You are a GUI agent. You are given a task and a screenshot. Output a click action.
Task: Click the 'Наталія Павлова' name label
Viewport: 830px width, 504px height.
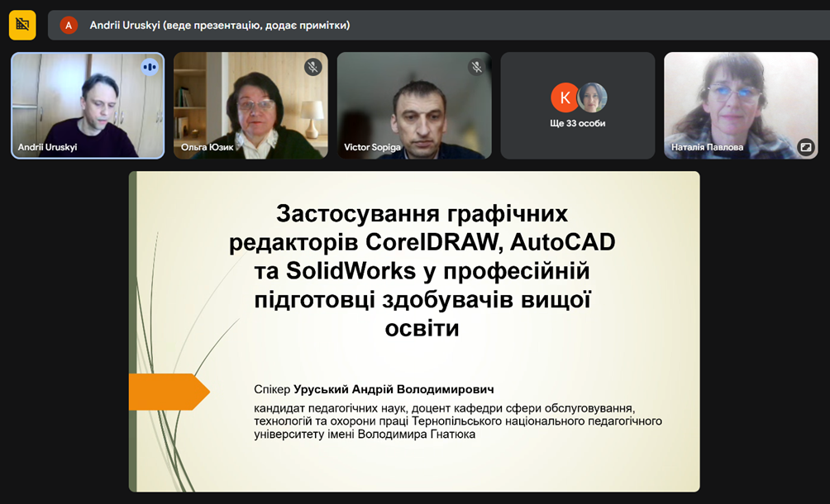707,148
